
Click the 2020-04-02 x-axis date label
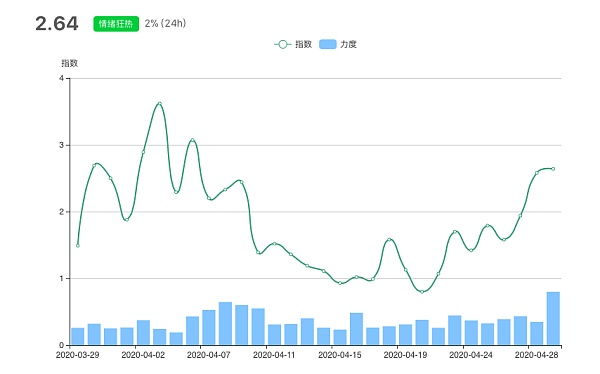pos(143,355)
